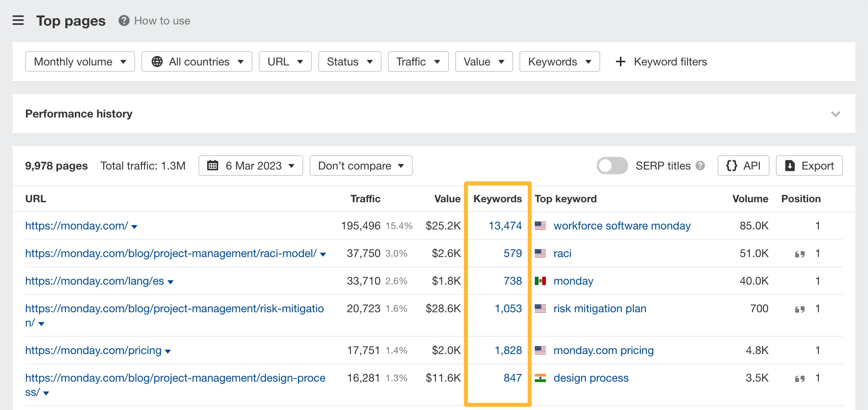Click the Export download icon

(x=790, y=166)
